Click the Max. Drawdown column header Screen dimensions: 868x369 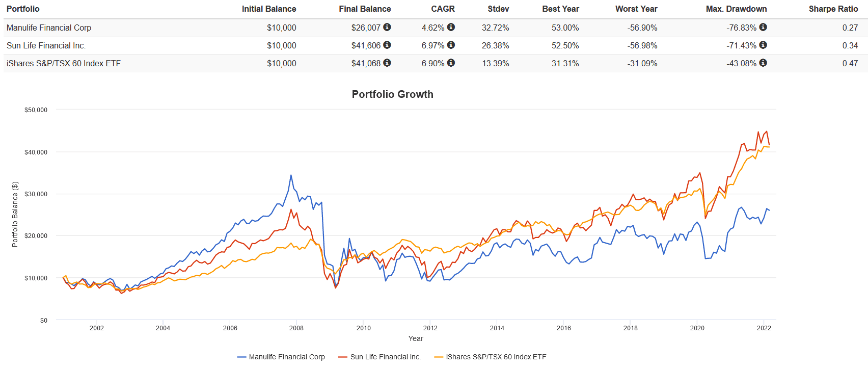tap(736, 9)
